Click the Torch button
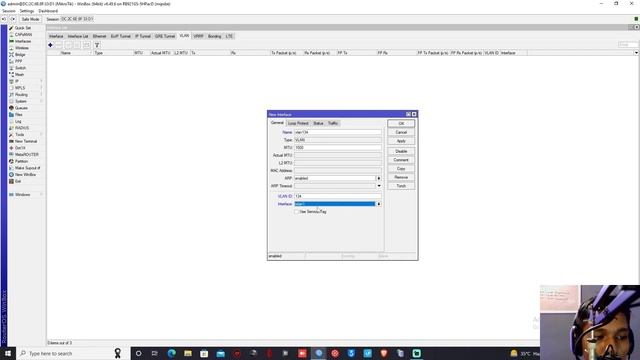The image size is (640, 360). coord(401,186)
